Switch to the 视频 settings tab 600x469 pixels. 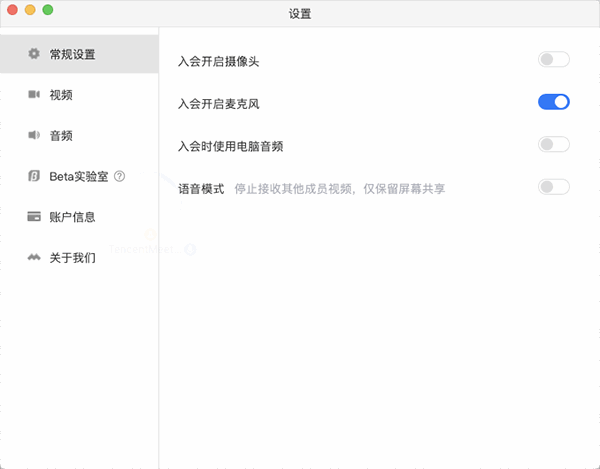click(61, 95)
